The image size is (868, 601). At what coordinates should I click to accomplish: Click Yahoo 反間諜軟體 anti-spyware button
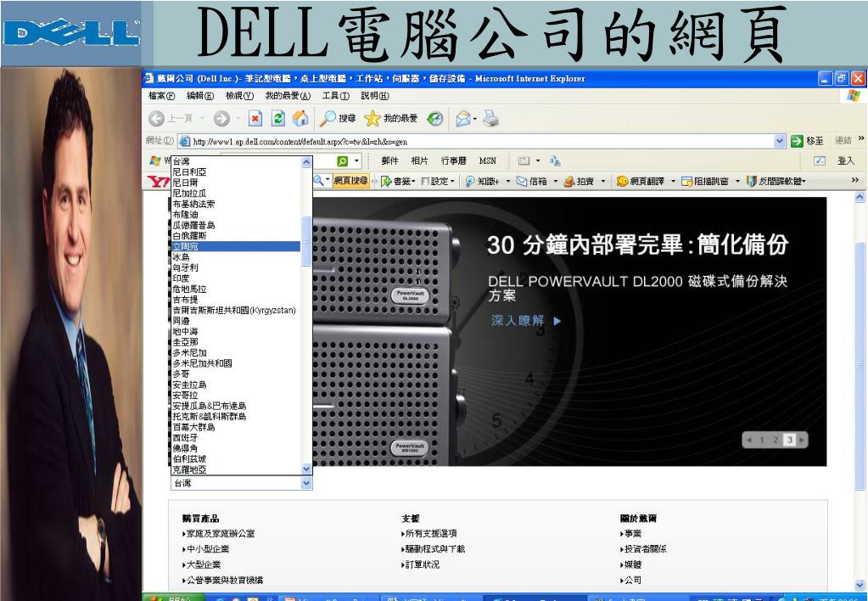(x=776, y=181)
